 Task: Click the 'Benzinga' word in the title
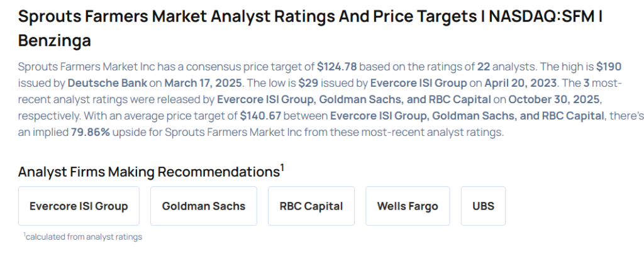click(55, 42)
